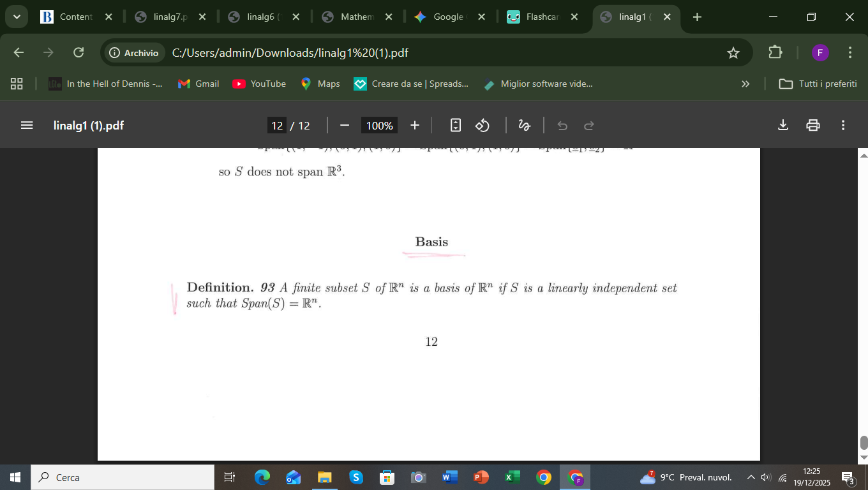Image resolution: width=868 pixels, height=490 pixels.
Task: Open Chrome's three-dot menu
Action: click(850, 52)
